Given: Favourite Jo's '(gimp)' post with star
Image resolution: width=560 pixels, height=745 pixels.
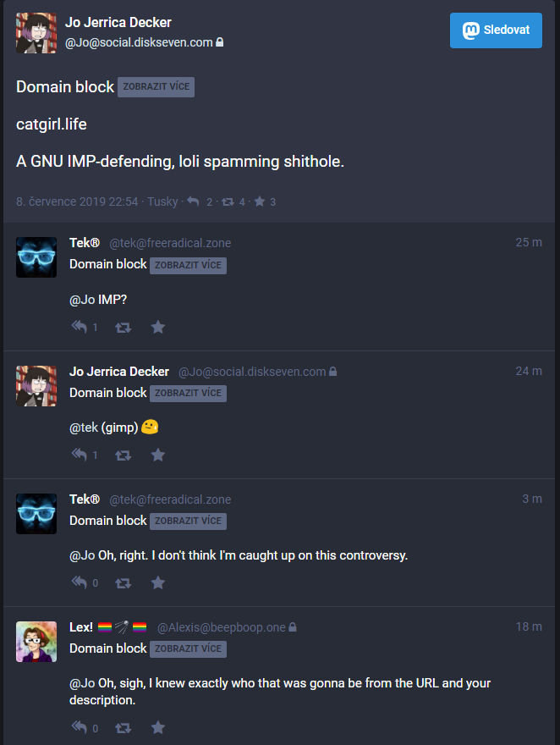Looking at the screenshot, I should point(158,455).
